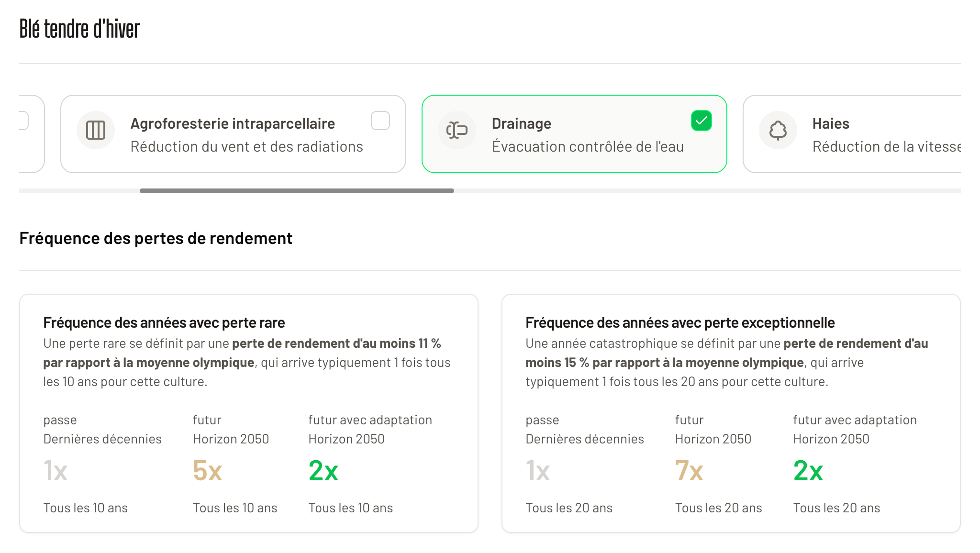Click the perte rare card title
This screenshot has width=980, height=553.
coord(164,323)
